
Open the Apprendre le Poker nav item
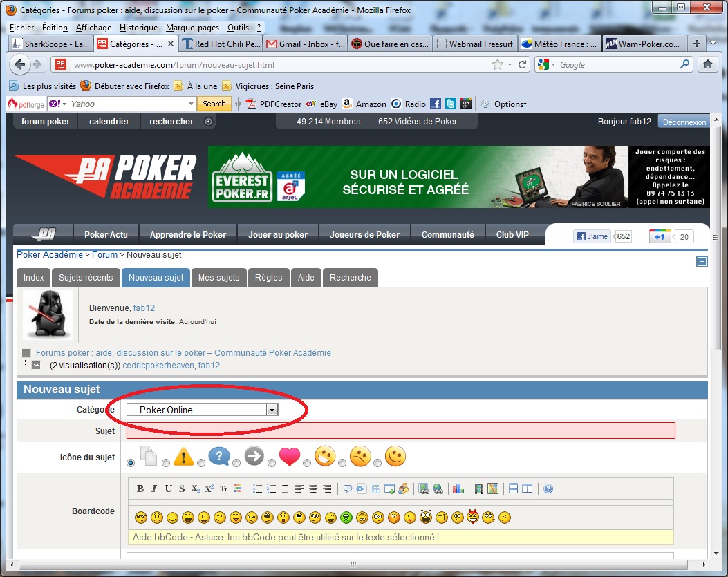(188, 234)
